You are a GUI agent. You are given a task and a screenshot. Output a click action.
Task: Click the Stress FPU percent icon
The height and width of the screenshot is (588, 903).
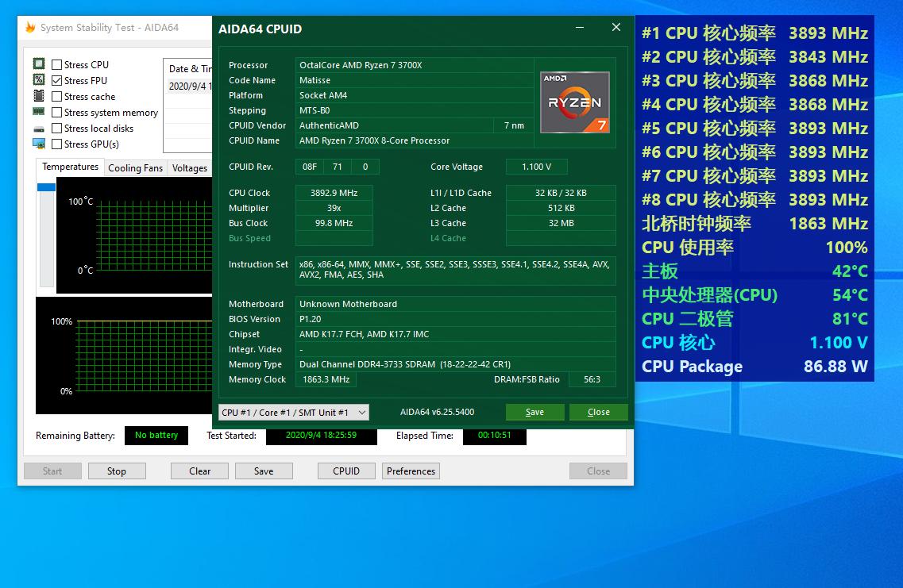click(37, 80)
